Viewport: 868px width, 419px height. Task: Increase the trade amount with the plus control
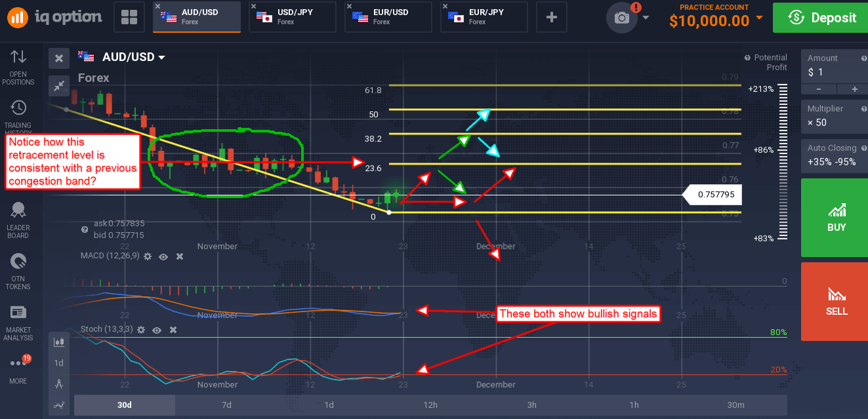pos(853,89)
